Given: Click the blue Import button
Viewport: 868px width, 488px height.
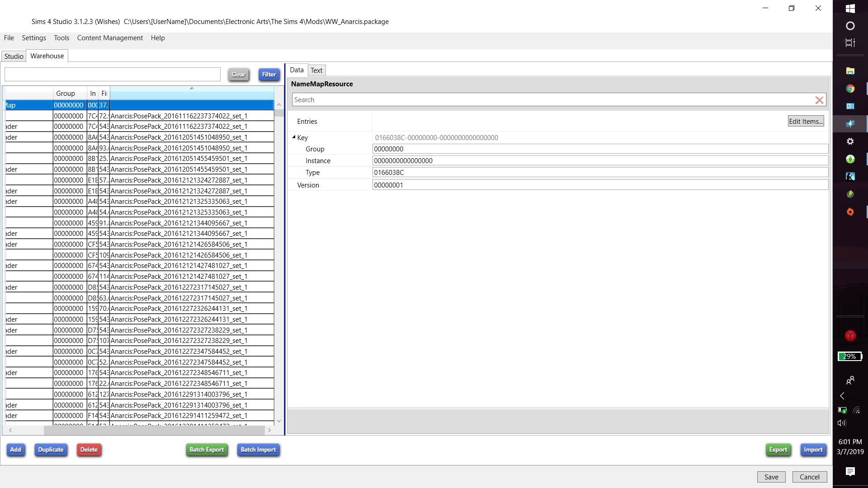Looking at the screenshot, I should (813, 450).
